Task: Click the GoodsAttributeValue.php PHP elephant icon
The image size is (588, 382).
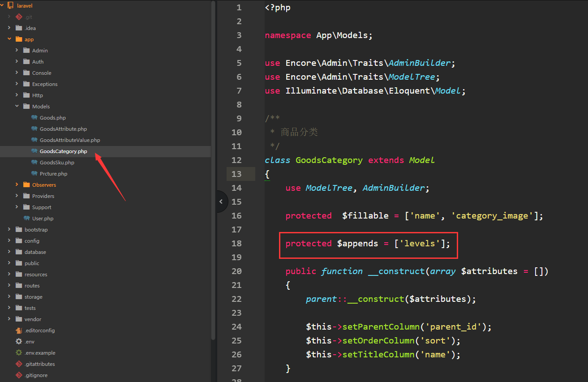Action: (34, 140)
